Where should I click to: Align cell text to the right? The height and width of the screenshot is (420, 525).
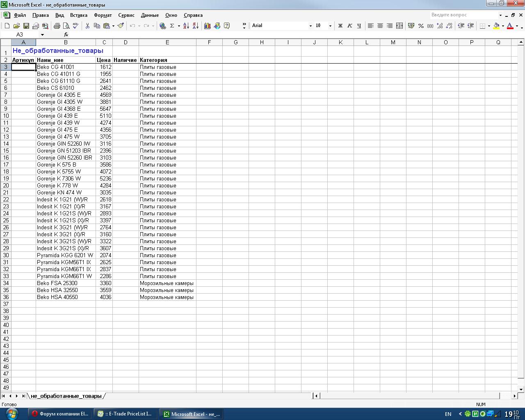(390, 26)
